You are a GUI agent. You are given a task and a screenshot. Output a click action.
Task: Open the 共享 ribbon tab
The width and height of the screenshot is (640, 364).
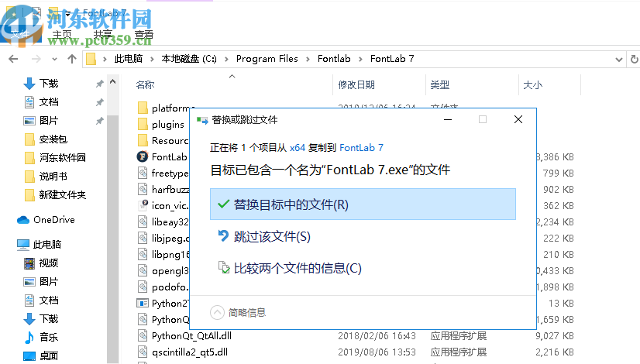tap(103, 35)
